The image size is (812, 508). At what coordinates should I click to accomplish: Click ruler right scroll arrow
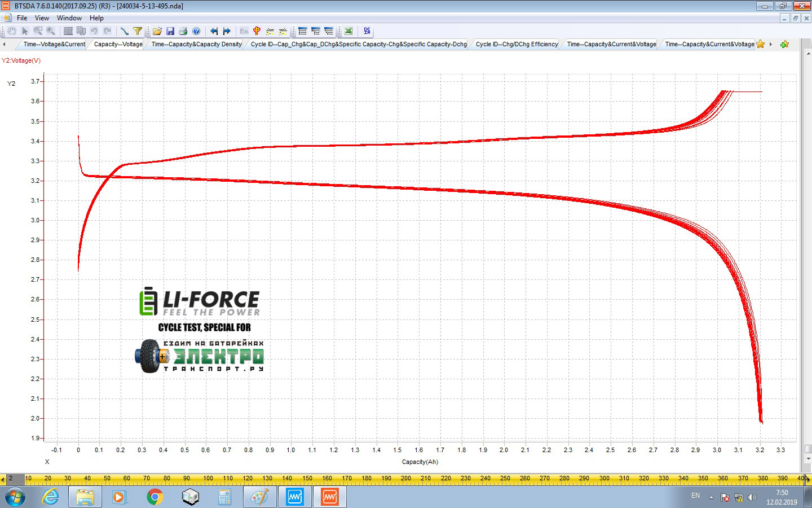pos(809,479)
